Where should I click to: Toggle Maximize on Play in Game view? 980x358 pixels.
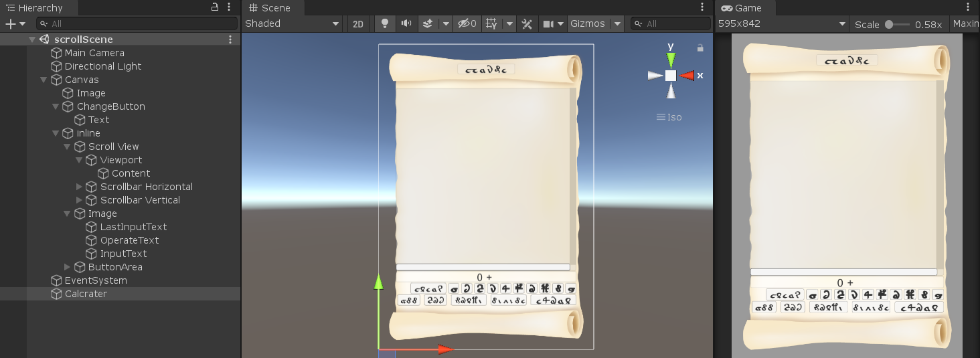(966, 23)
